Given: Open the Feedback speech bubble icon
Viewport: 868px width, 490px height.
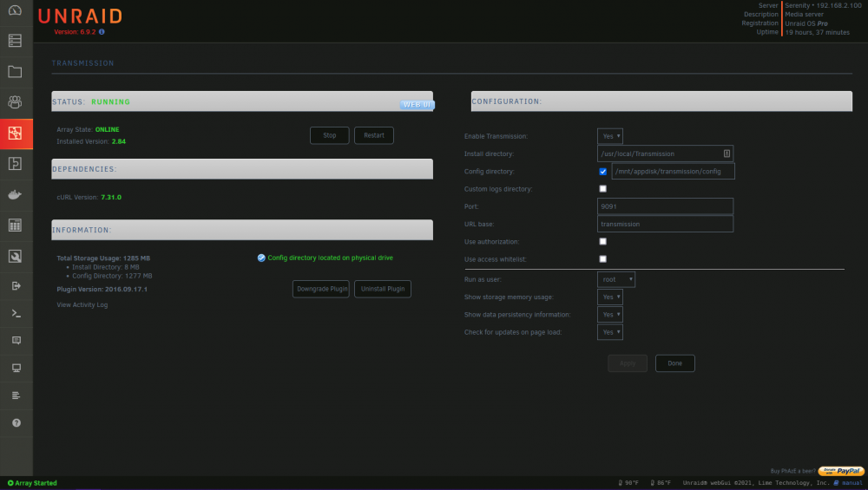Looking at the screenshot, I should (16, 341).
